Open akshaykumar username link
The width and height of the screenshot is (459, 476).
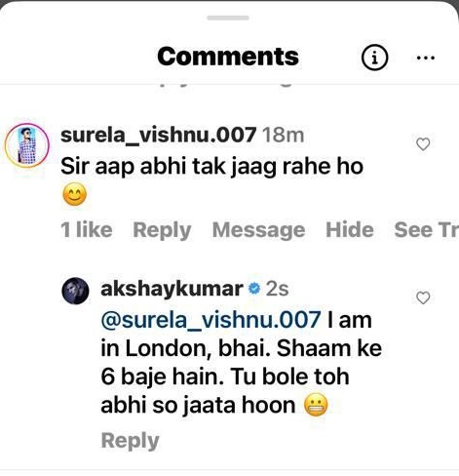172,289
